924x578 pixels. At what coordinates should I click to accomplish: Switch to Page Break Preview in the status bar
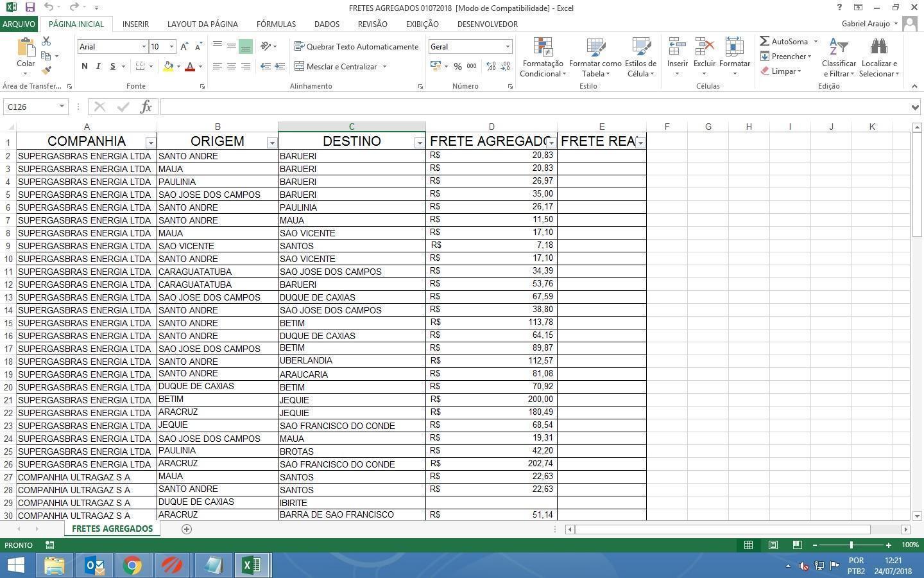pyautogui.click(x=797, y=545)
